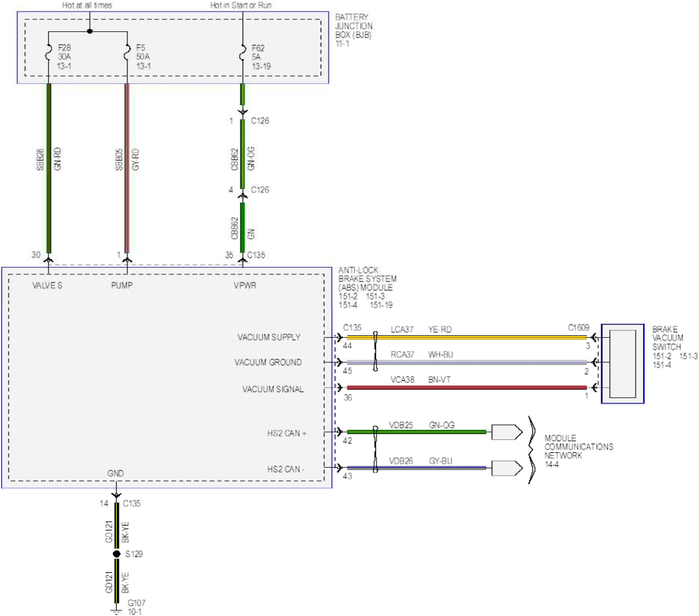This screenshot has width=699, height=616.
Task: Click the '10-1' reference under G107
Action: (135, 612)
